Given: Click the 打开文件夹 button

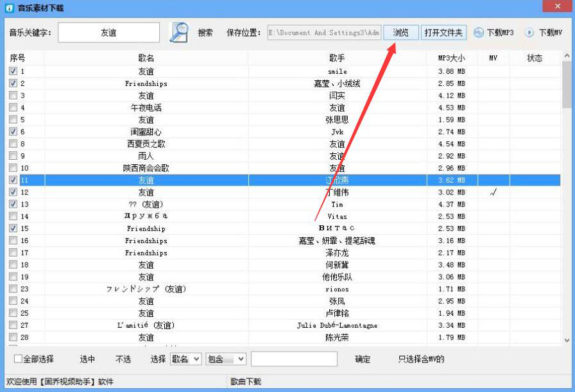Looking at the screenshot, I should click(x=443, y=33).
